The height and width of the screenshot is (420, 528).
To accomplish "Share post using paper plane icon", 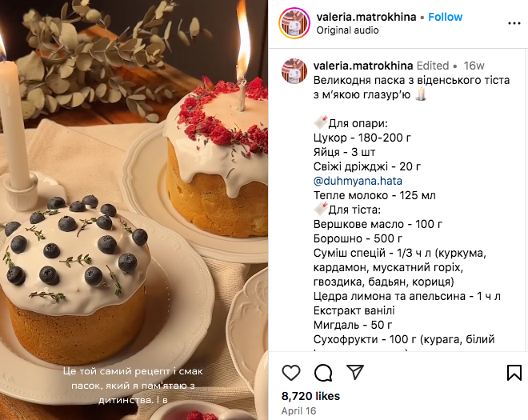I will [x=355, y=372].
